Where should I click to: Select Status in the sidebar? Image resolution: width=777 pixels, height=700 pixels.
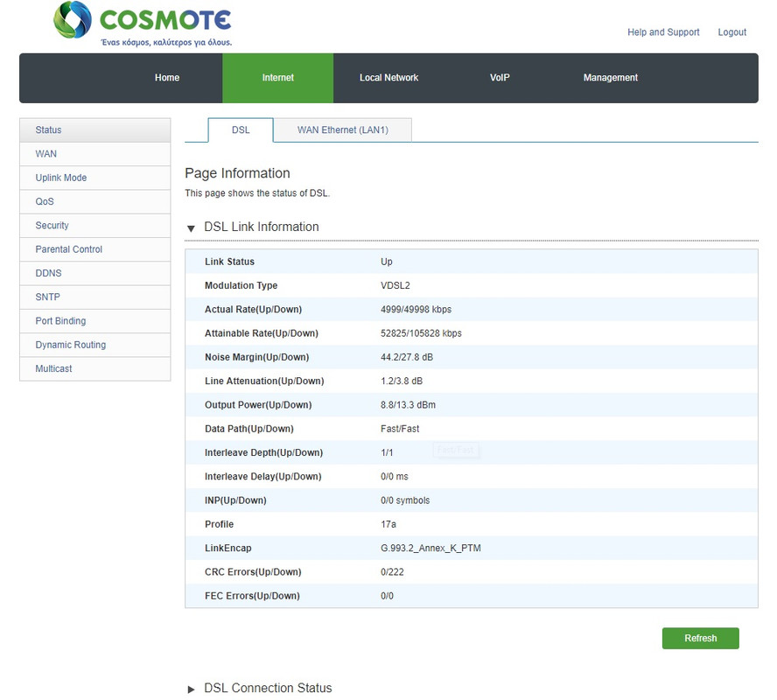(95, 130)
